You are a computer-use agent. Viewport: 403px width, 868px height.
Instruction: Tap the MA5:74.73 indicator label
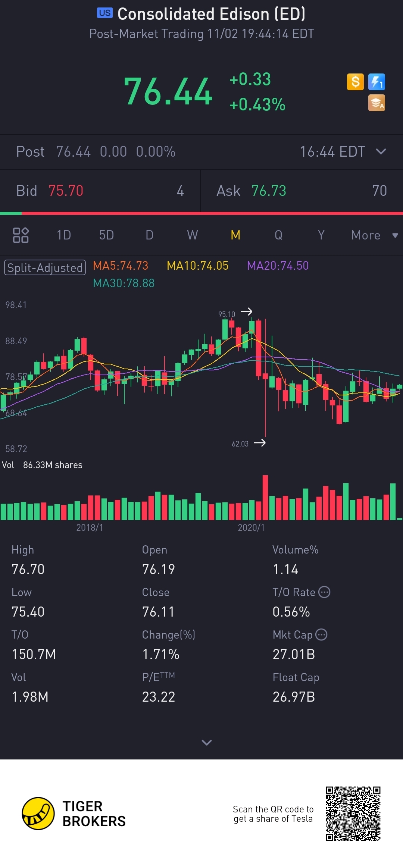click(x=121, y=266)
